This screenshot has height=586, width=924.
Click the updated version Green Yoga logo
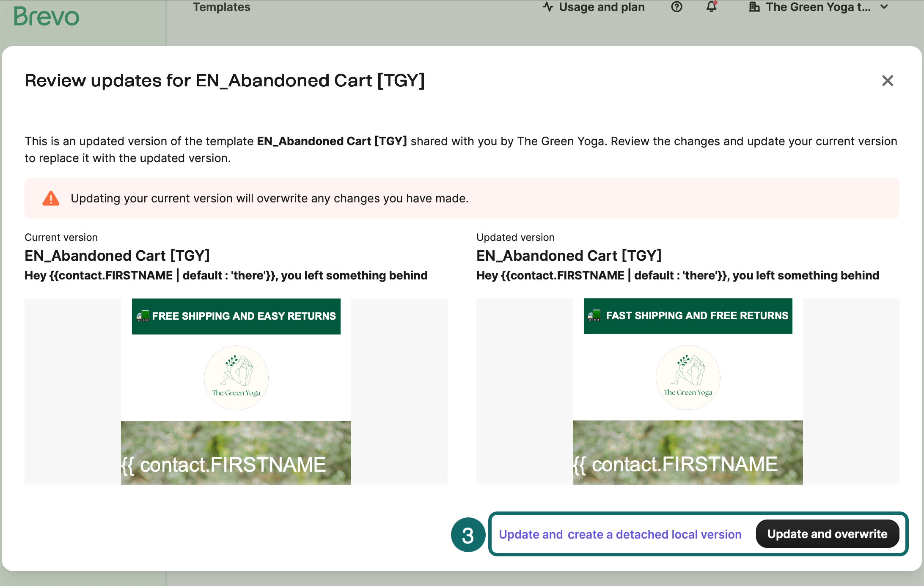point(688,377)
